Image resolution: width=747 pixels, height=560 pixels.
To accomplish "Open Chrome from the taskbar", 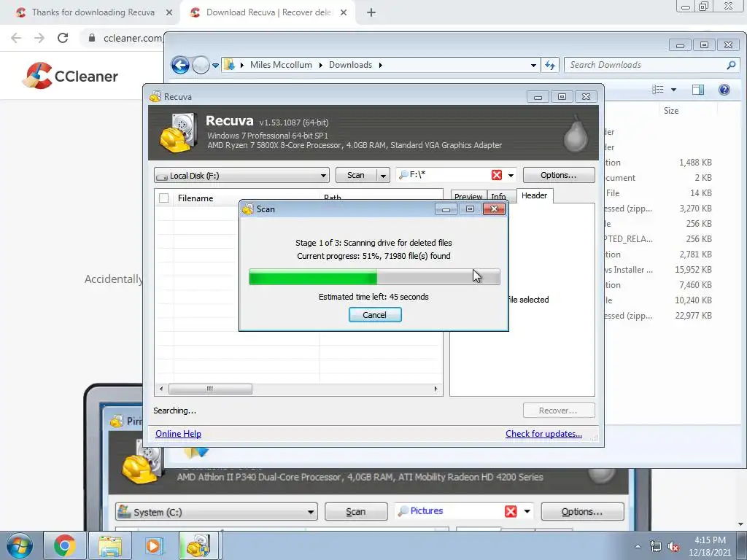I will tap(64, 545).
